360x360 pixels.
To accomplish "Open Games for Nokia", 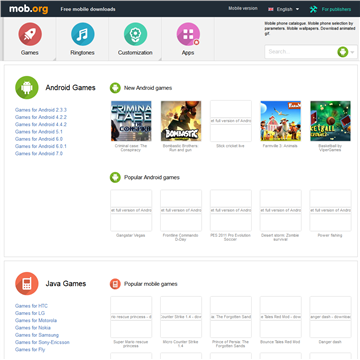I will pyautogui.click(x=33, y=328).
